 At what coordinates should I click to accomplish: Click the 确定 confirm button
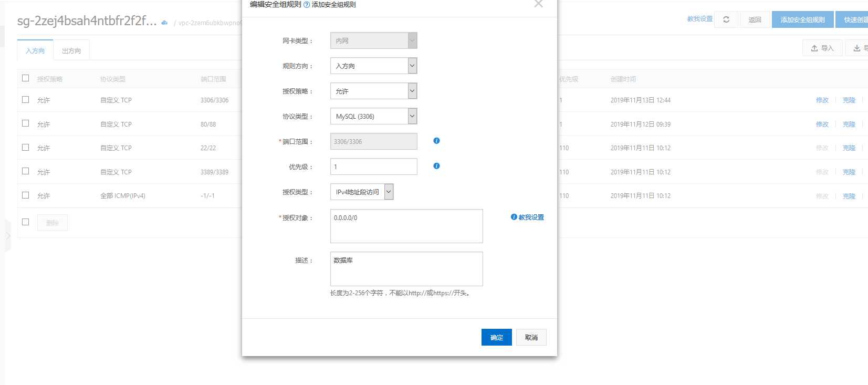click(x=497, y=337)
